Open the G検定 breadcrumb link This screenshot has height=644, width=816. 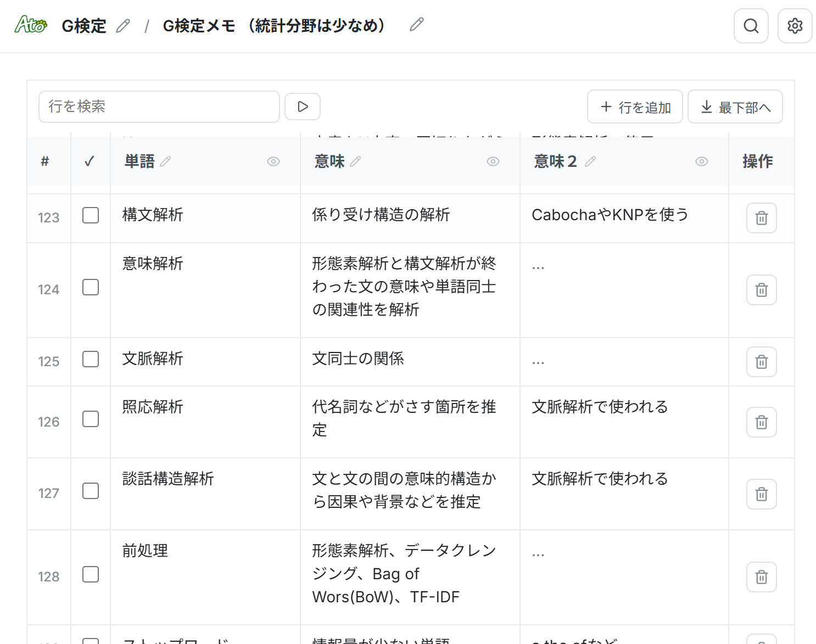point(84,26)
